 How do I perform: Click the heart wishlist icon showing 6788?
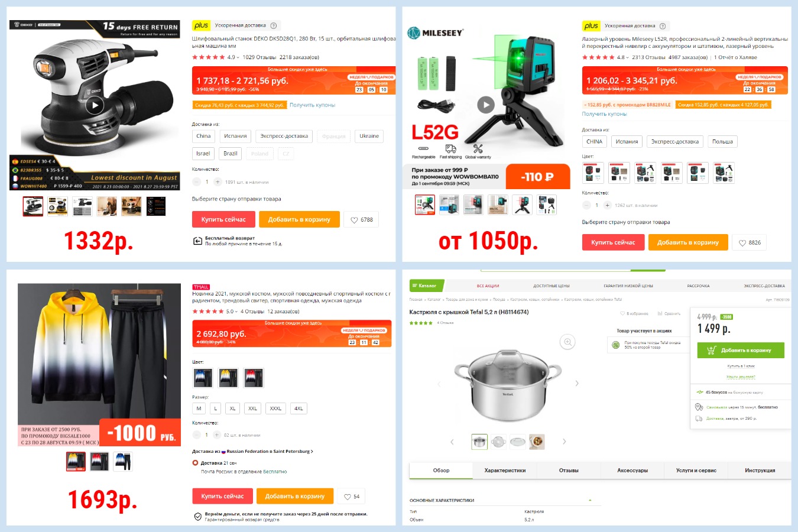point(361,220)
